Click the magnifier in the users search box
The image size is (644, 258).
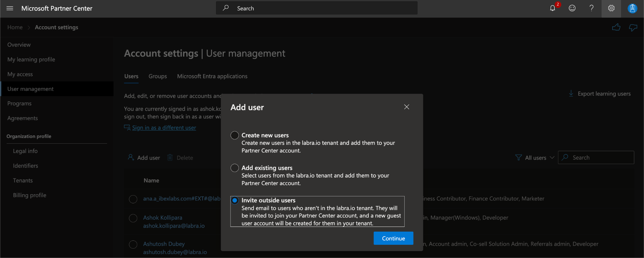pos(565,157)
